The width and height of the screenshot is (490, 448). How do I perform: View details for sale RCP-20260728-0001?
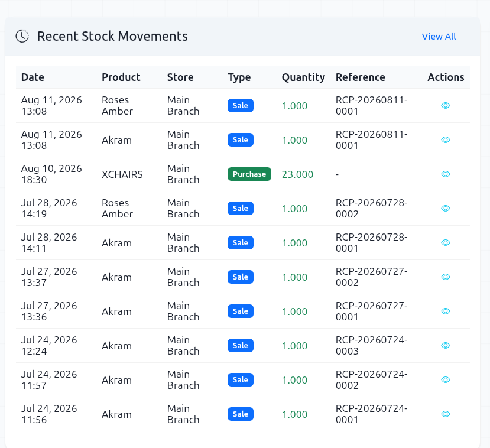pyautogui.click(x=445, y=243)
